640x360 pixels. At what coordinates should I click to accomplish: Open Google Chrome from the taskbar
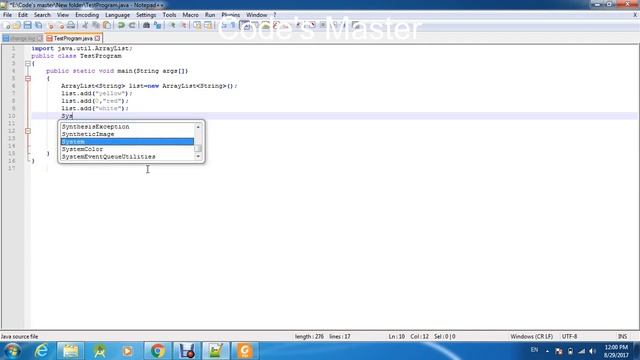click(158, 351)
